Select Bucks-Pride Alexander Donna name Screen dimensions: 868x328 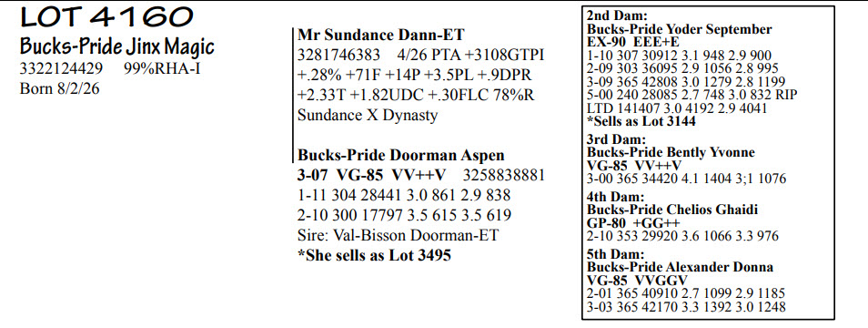click(681, 268)
